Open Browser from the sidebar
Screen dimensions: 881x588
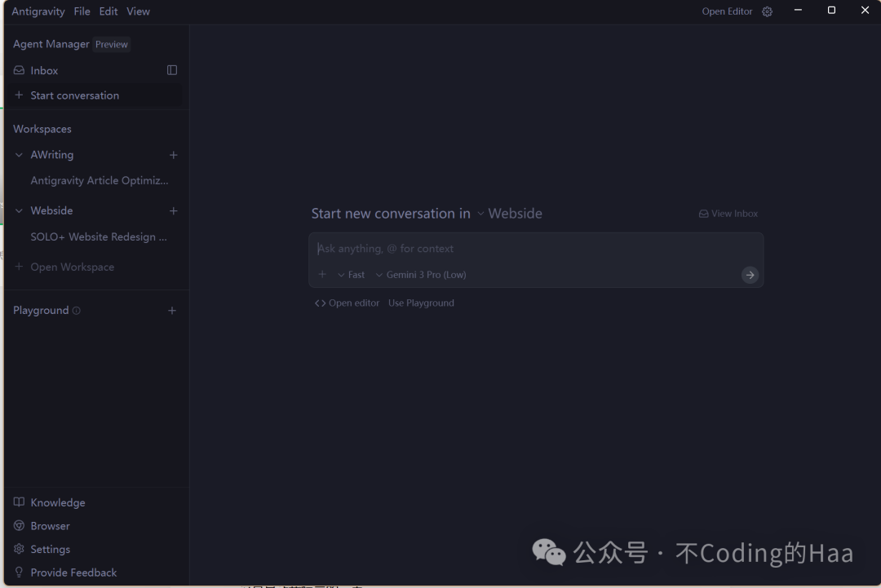click(50, 526)
